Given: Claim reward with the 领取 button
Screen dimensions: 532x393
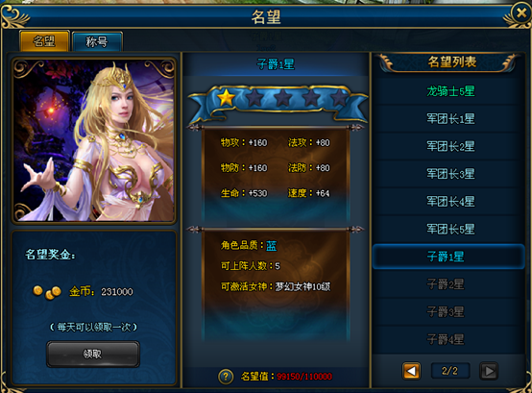Looking at the screenshot, I should [92, 355].
